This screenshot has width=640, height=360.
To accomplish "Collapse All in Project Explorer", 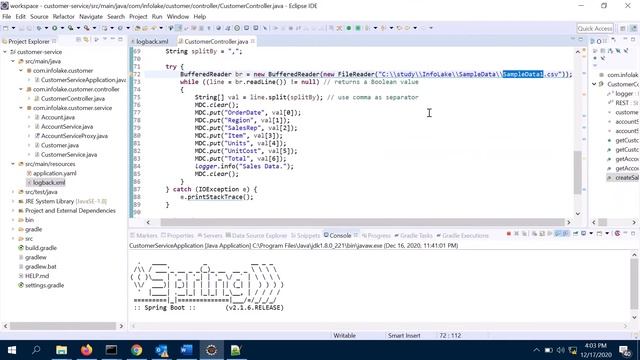I will [x=78, y=40].
